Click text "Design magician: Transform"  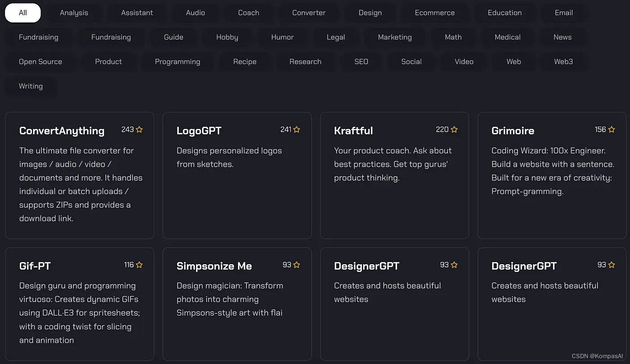pyautogui.click(x=230, y=286)
